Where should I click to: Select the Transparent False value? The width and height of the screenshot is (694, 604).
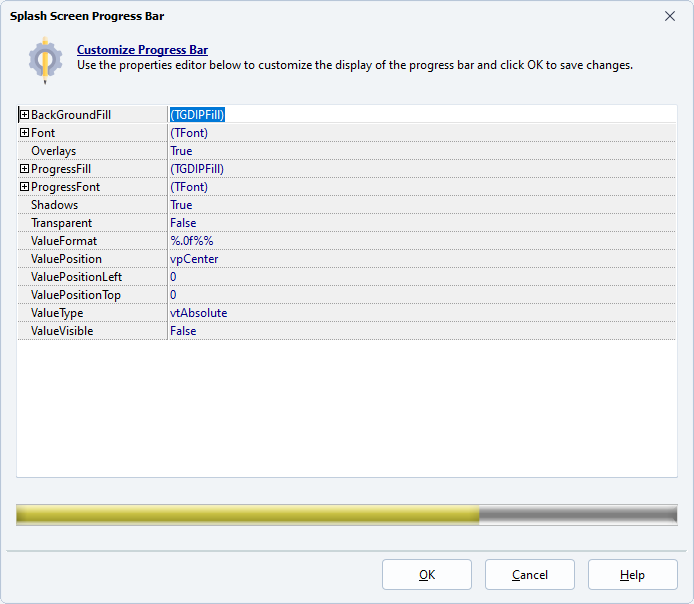click(x=183, y=223)
